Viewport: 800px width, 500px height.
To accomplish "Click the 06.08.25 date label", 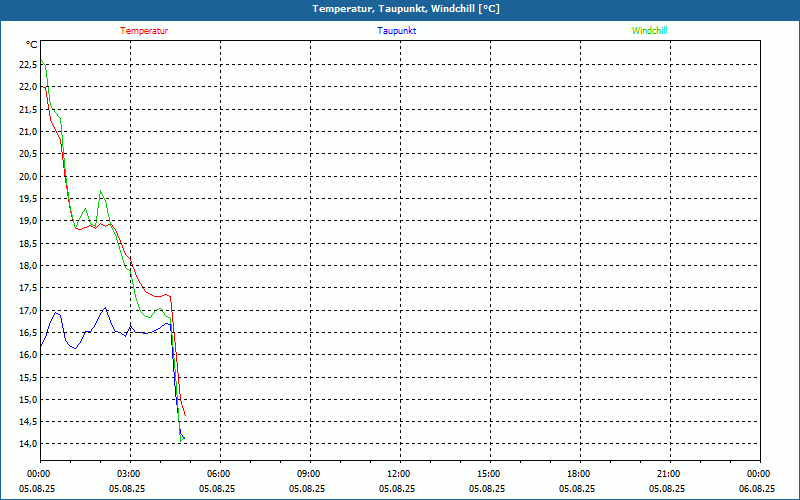I will tap(757, 488).
